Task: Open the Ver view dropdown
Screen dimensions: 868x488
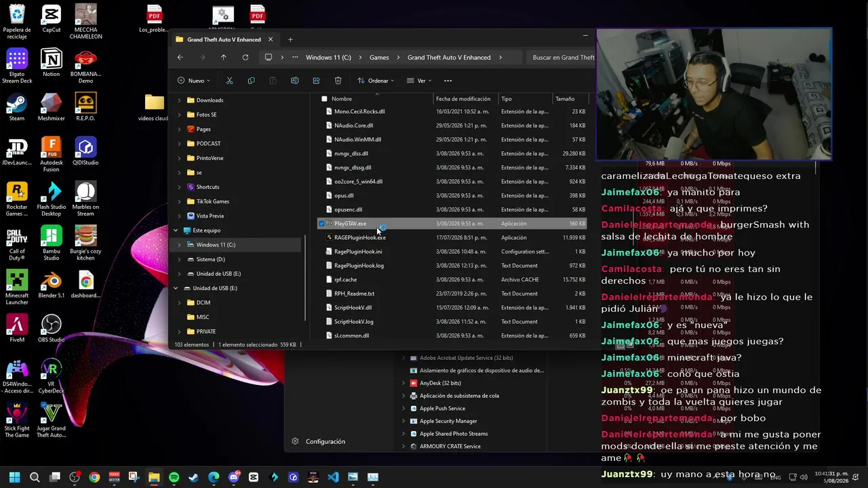Action: pos(419,81)
